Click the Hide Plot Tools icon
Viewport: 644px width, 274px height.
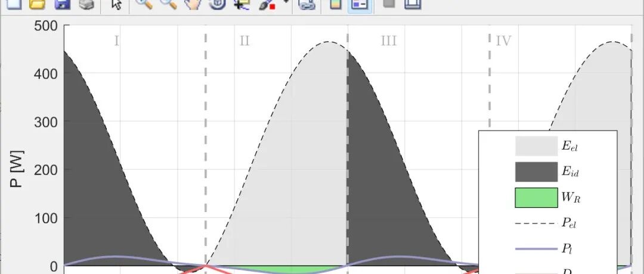[x=389, y=4]
